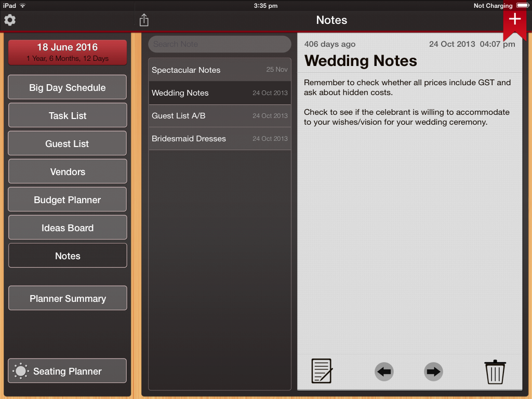
Task: Open the Ideas Board
Action: tap(68, 228)
